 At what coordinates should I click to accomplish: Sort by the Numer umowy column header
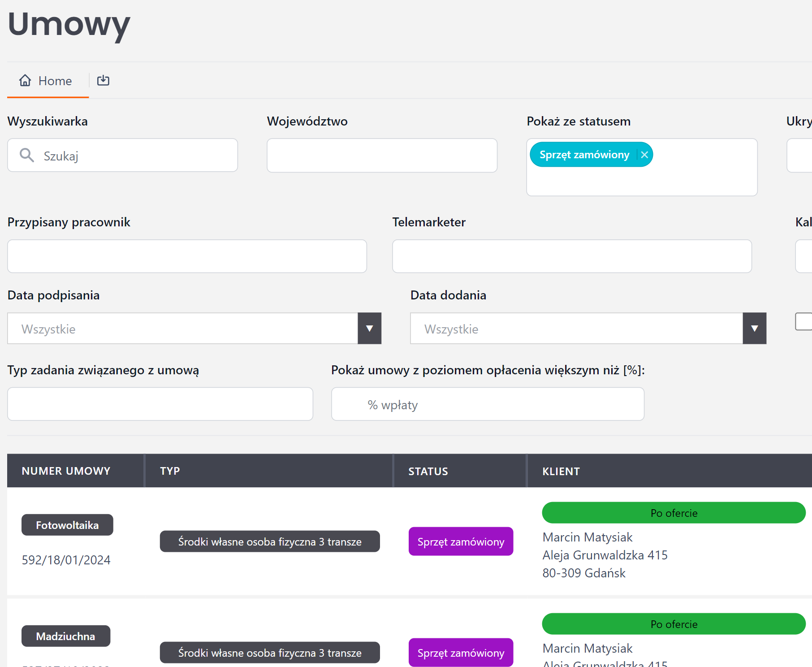[66, 471]
